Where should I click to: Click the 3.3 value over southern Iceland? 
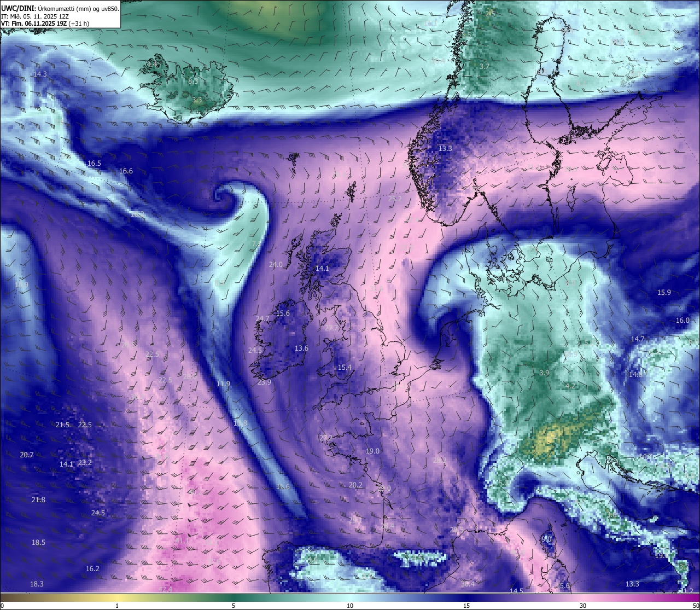197,100
